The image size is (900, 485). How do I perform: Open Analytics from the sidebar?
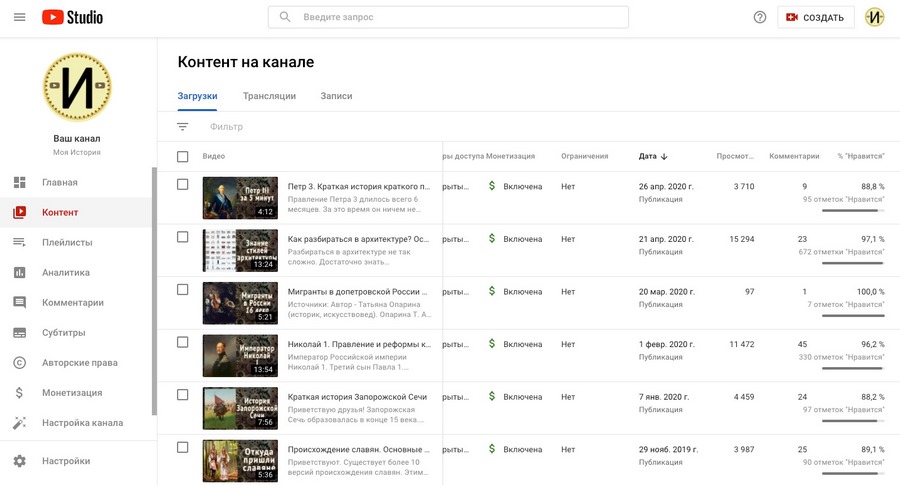coord(65,272)
